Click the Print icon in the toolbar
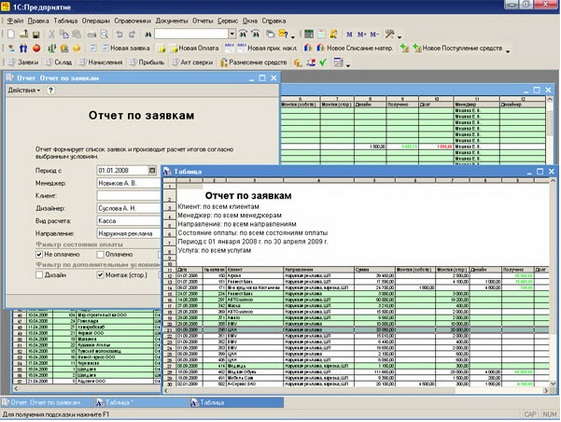Viewport: 561px width, 422px height. [92, 34]
